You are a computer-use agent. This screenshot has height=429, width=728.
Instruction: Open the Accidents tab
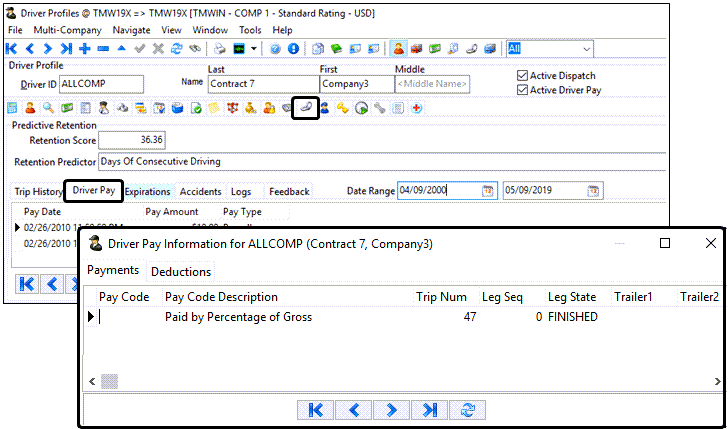[x=200, y=191]
